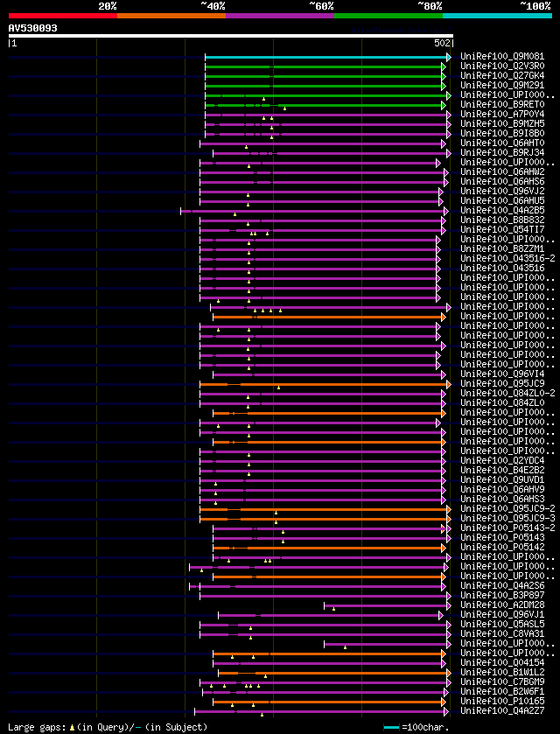Select the UniRef100_B1W1L2 label
This screenshot has width=560, height=734.
pyautogui.click(x=502, y=671)
